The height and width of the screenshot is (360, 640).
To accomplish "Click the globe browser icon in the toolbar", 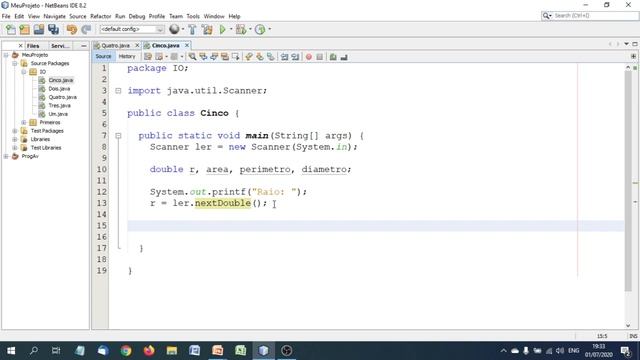I will [x=174, y=29].
